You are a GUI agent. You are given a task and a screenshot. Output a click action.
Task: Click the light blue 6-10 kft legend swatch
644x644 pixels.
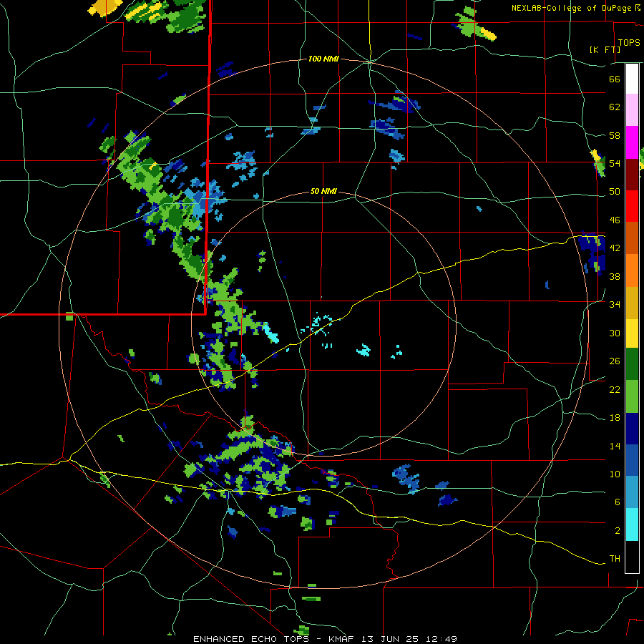[632, 492]
